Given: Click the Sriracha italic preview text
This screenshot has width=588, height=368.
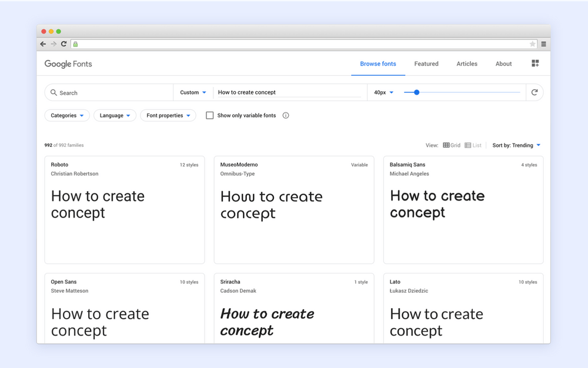Looking at the screenshot, I should (268, 322).
